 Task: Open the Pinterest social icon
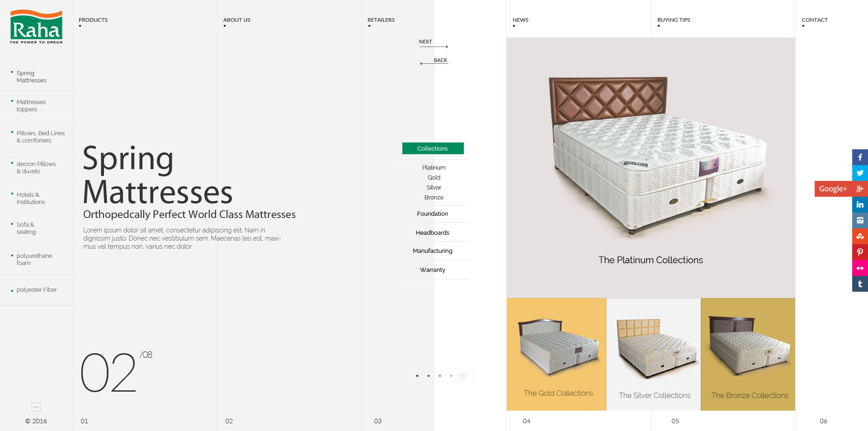[x=860, y=252]
